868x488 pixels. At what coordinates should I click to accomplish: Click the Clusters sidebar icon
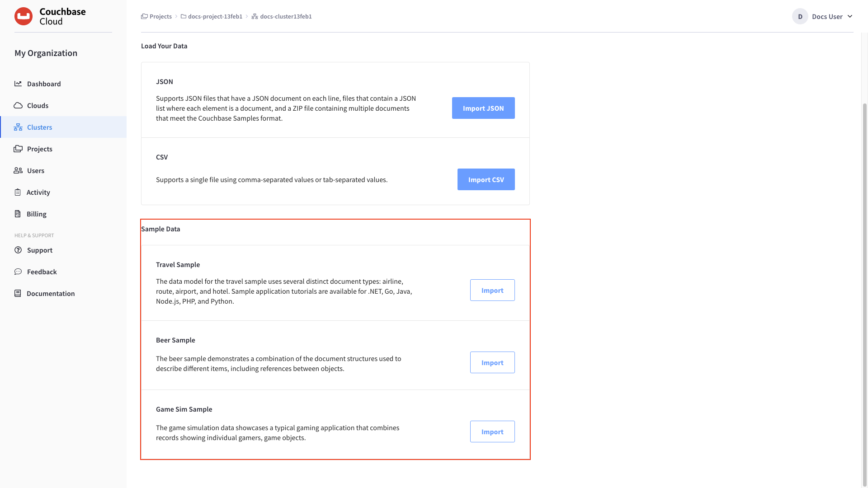point(18,127)
